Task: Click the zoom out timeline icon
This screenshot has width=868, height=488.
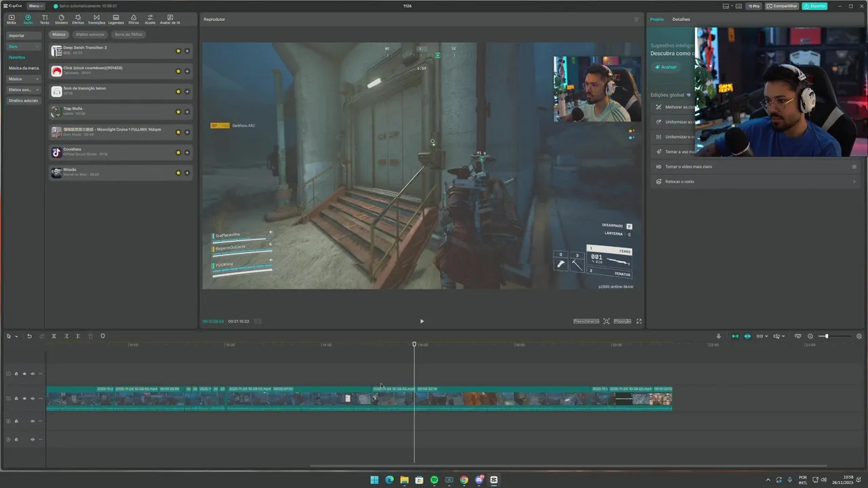Action: (810, 336)
